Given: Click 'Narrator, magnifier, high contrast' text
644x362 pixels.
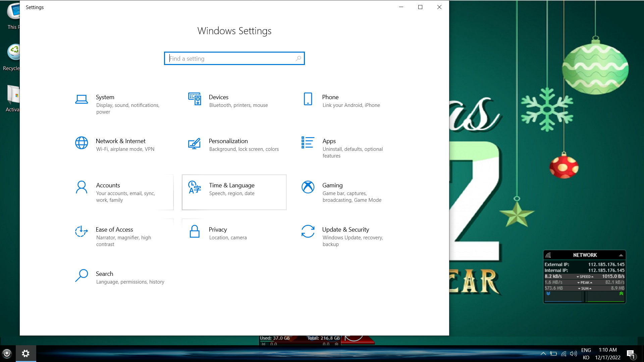Looking at the screenshot, I should (x=123, y=241).
